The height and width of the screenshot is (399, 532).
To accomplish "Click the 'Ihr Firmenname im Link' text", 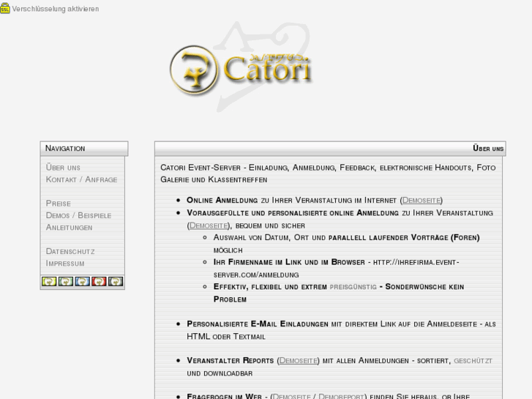I will coord(289,262).
